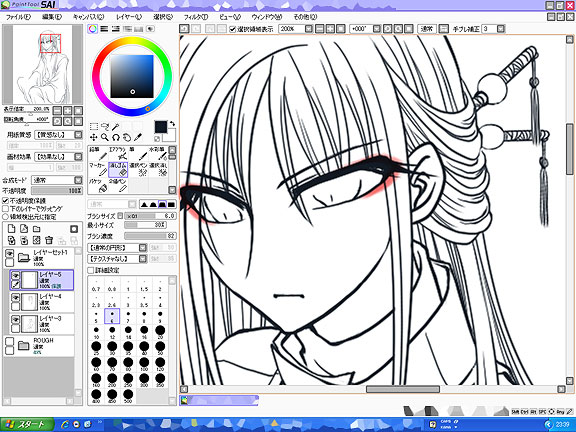This screenshot has width=576, height=432.
Task: Select the magic wand tool
Action: [116, 127]
